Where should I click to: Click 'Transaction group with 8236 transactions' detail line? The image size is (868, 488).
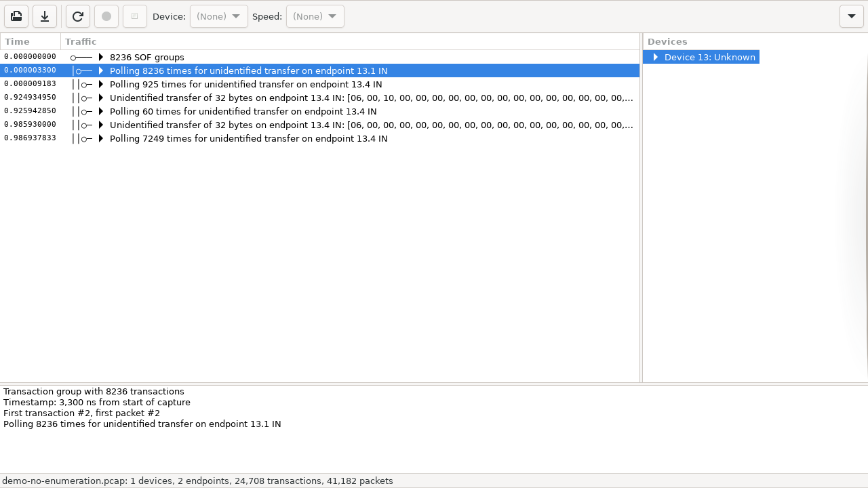coord(94,391)
